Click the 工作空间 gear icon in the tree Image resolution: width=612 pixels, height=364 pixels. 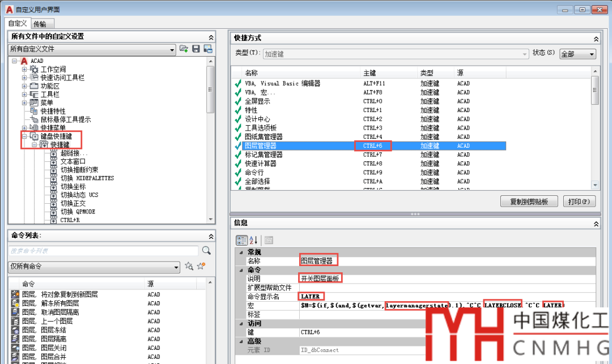[x=35, y=70]
